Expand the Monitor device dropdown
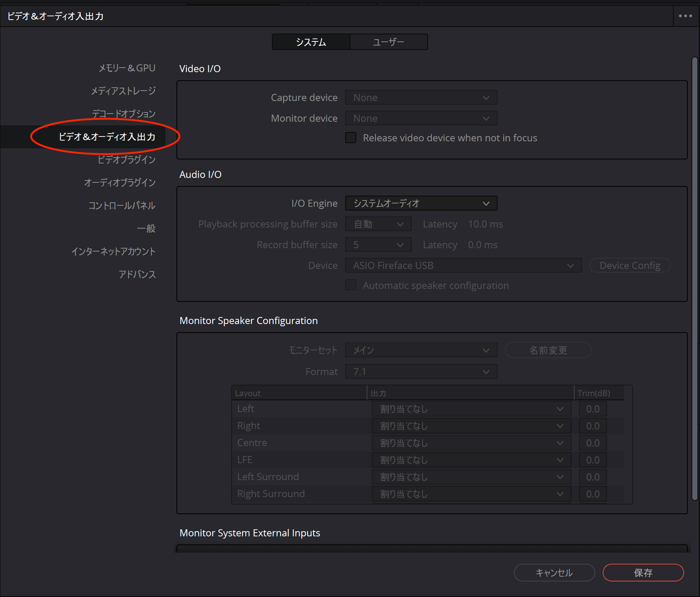The width and height of the screenshot is (700, 597). pos(421,118)
